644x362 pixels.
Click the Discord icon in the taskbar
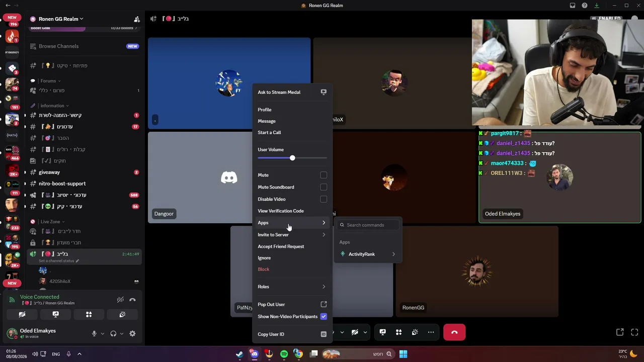click(x=254, y=354)
